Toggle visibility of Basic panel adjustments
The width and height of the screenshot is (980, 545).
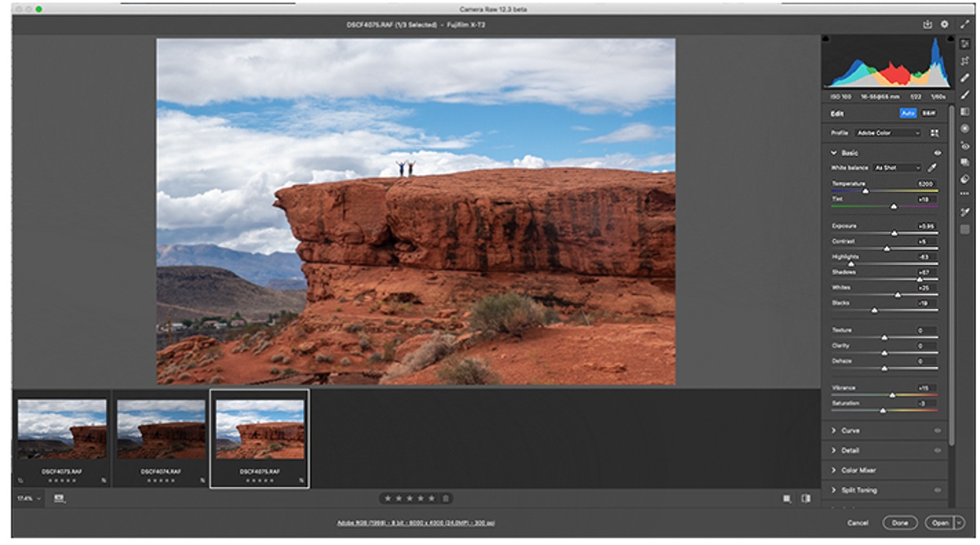(x=937, y=152)
